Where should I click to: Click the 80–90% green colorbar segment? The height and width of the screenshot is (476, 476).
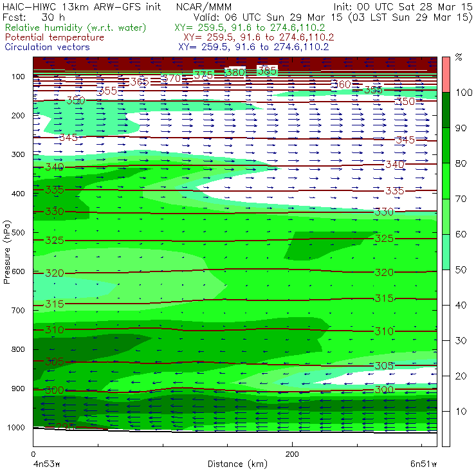click(x=446, y=145)
